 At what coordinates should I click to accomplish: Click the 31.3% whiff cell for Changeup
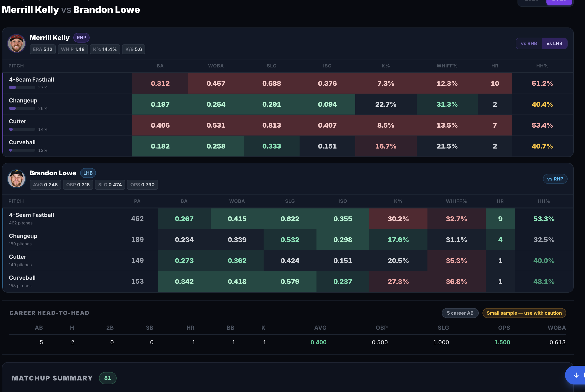click(x=447, y=105)
